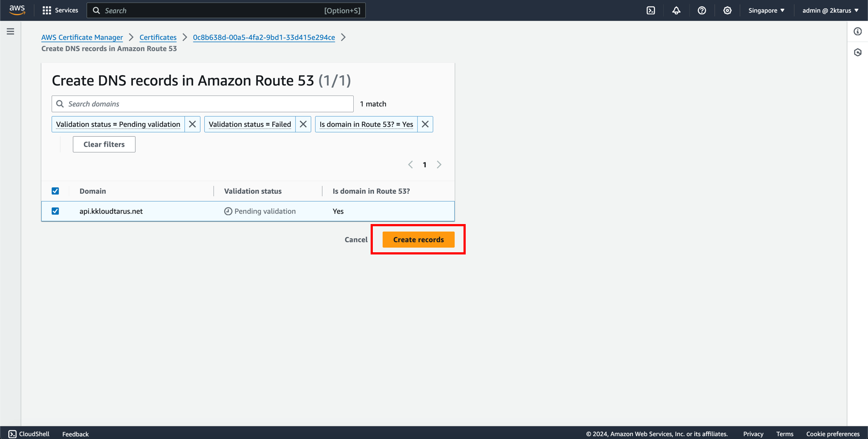The width and height of the screenshot is (868, 439).
Task: Sort by Is domain in Route 53 header
Action: pyautogui.click(x=371, y=191)
